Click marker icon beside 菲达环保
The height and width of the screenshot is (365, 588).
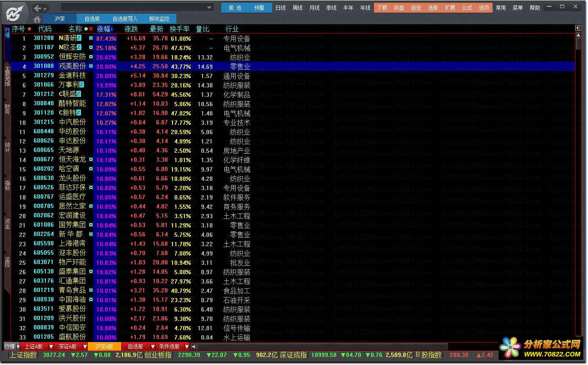tap(91, 188)
